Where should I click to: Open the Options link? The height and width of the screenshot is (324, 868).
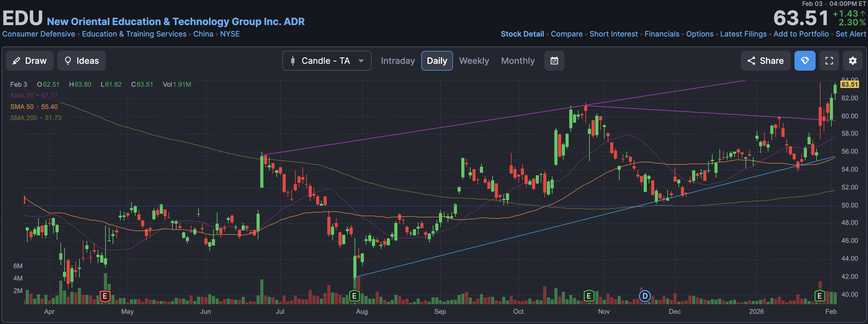pyautogui.click(x=700, y=34)
